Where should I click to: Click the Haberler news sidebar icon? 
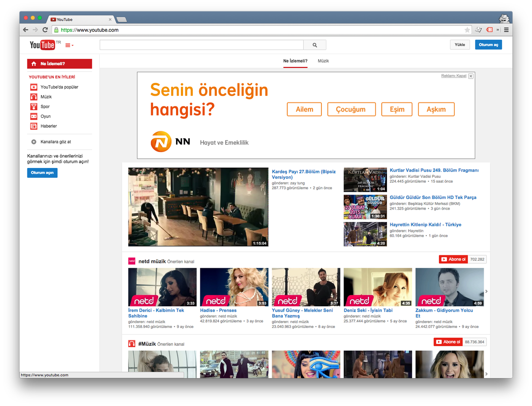point(34,126)
